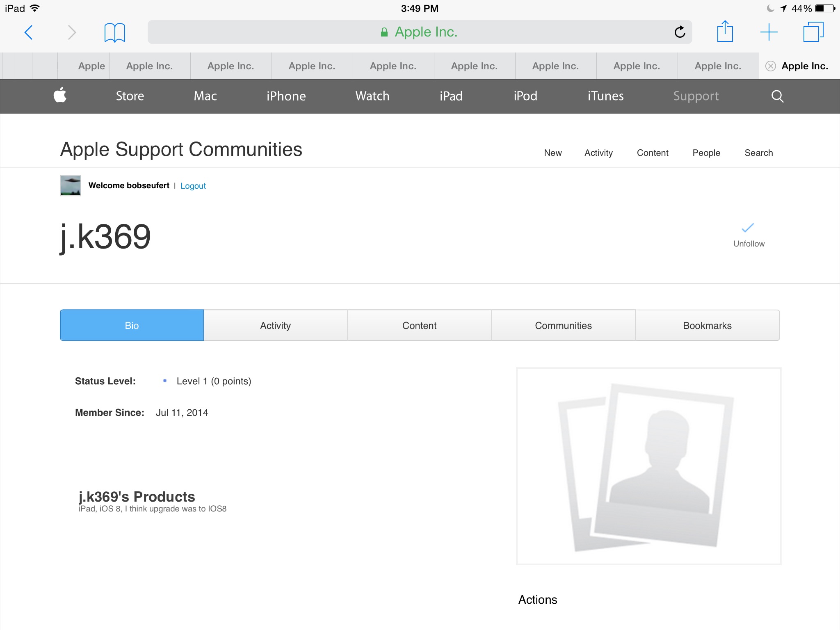Close the current Apple Inc. tab
Viewport: 840px width, 630px height.
tap(771, 66)
